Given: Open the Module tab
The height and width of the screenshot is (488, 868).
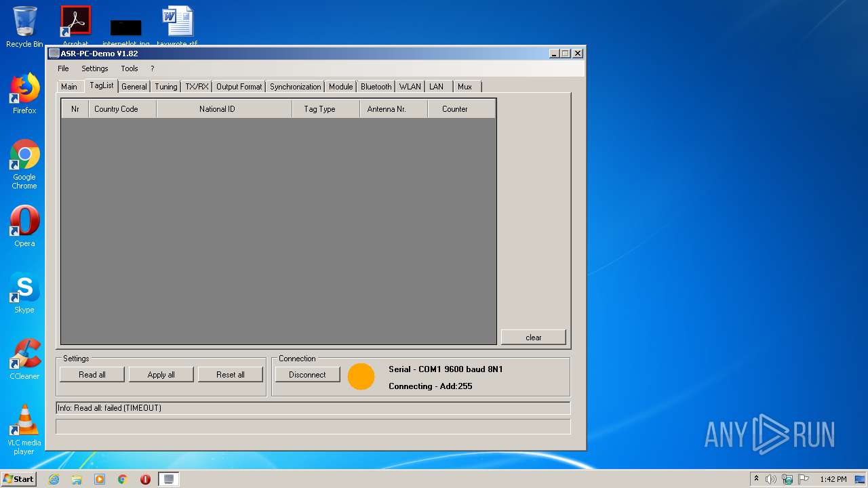Looking at the screenshot, I should (x=341, y=87).
